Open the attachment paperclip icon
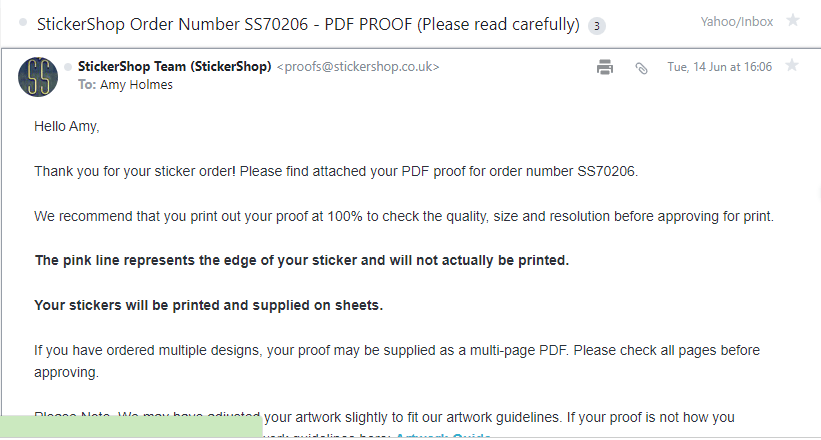Screen dimensions: 821x440 click(x=641, y=67)
